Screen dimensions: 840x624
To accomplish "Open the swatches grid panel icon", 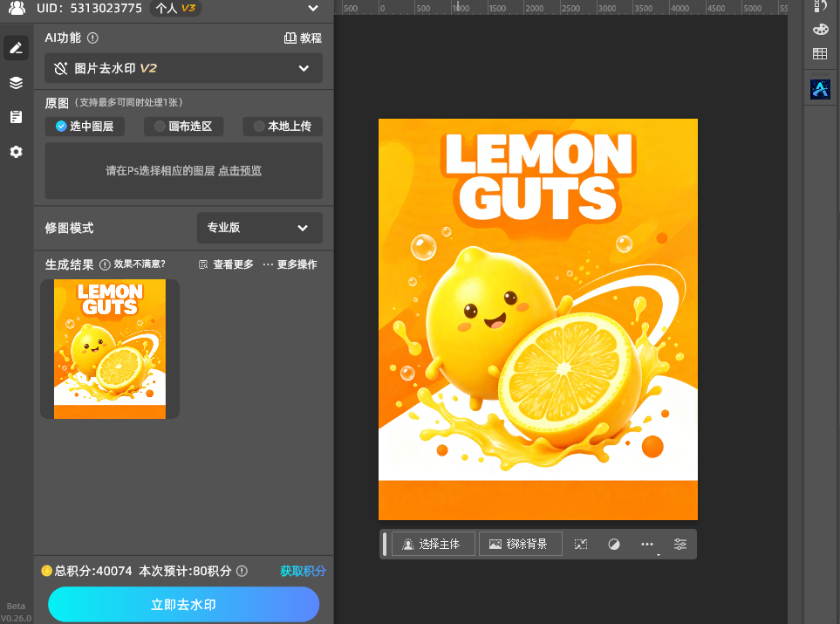I will pyautogui.click(x=820, y=53).
